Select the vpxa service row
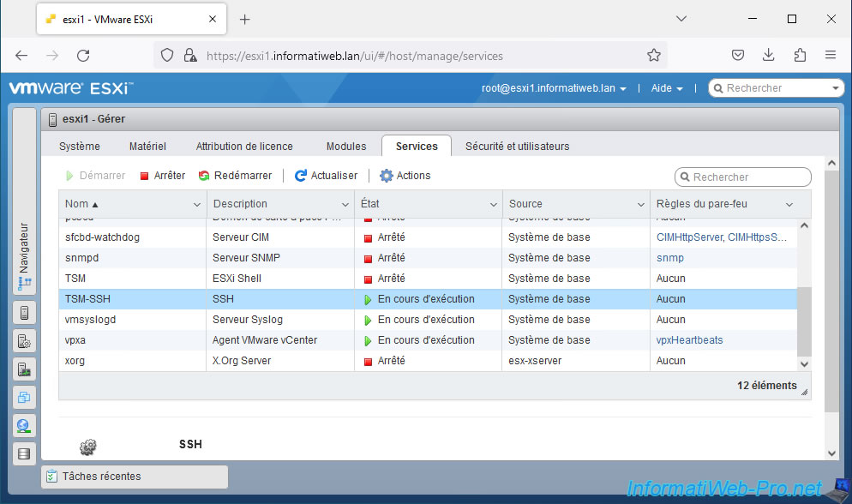The width and height of the screenshot is (852, 504). pyautogui.click(x=428, y=340)
